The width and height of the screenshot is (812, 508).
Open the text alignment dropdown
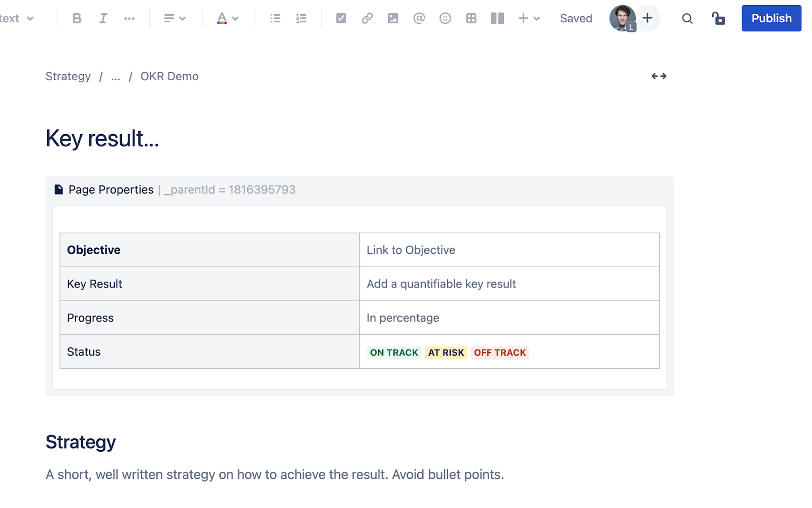coord(175,18)
